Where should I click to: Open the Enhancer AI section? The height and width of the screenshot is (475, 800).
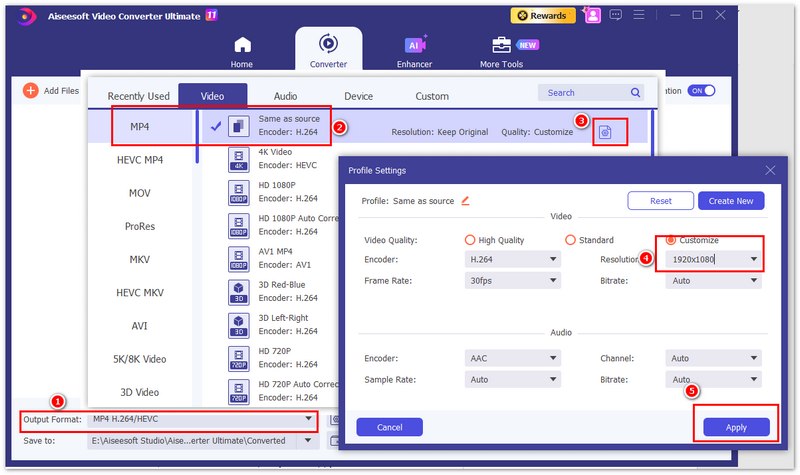[x=414, y=52]
